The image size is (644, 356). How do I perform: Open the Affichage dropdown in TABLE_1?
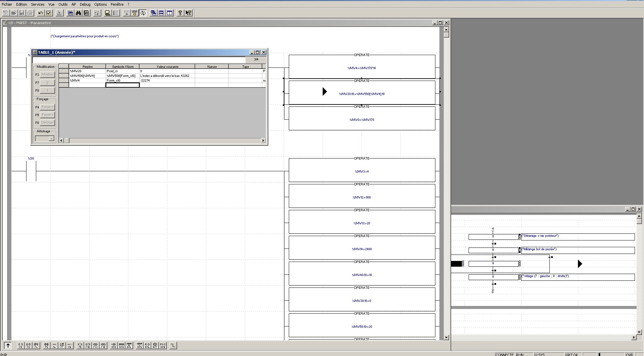point(51,139)
